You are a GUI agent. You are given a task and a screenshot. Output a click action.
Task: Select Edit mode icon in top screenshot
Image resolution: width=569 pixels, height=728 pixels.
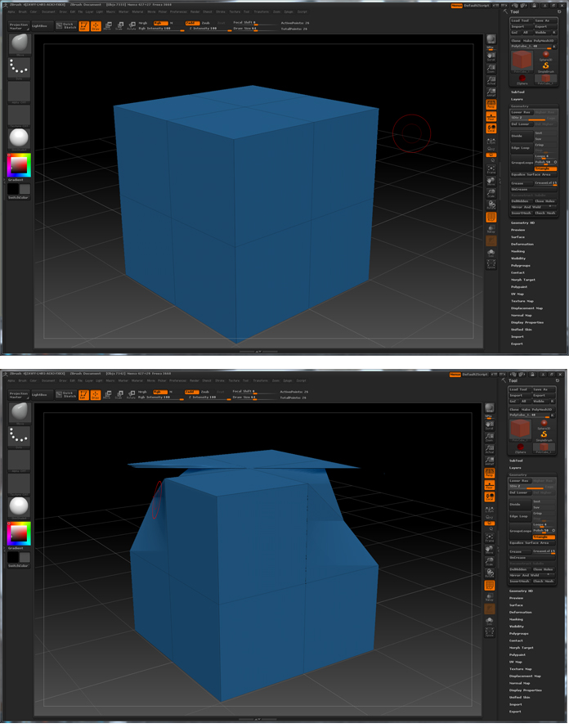click(83, 26)
